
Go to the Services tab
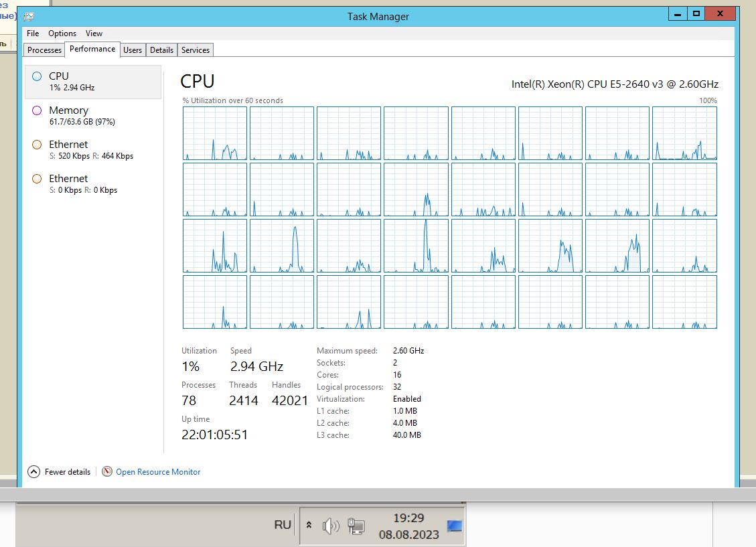click(x=196, y=50)
